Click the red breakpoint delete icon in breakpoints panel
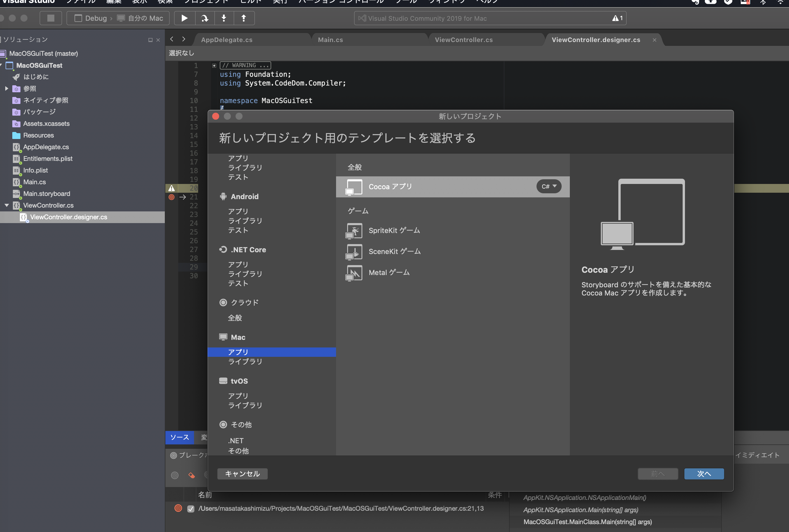 (x=191, y=475)
